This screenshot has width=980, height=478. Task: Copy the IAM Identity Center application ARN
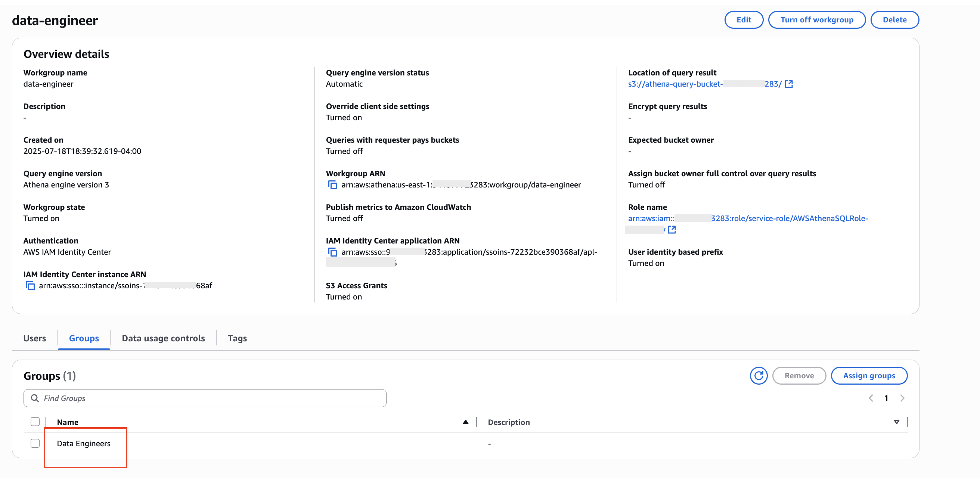[x=332, y=252]
